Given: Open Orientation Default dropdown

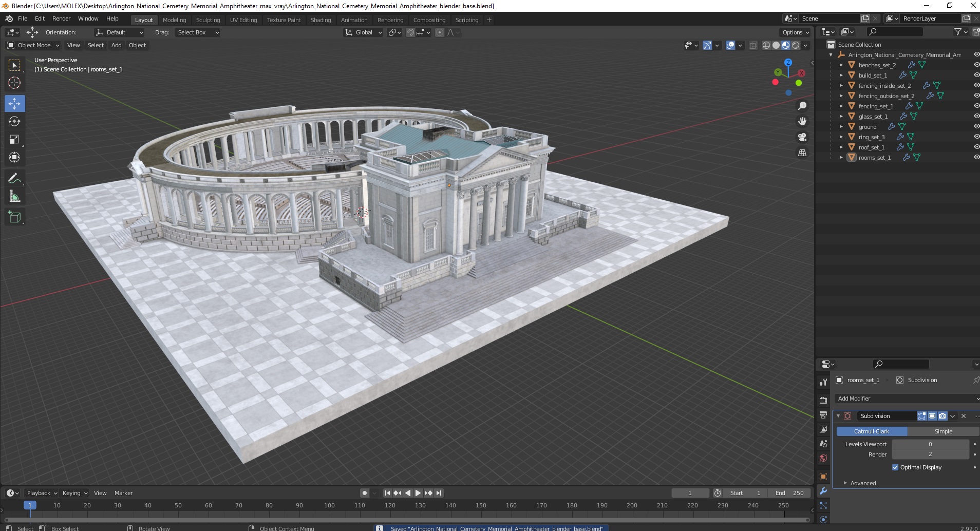Looking at the screenshot, I should (x=119, y=32).
